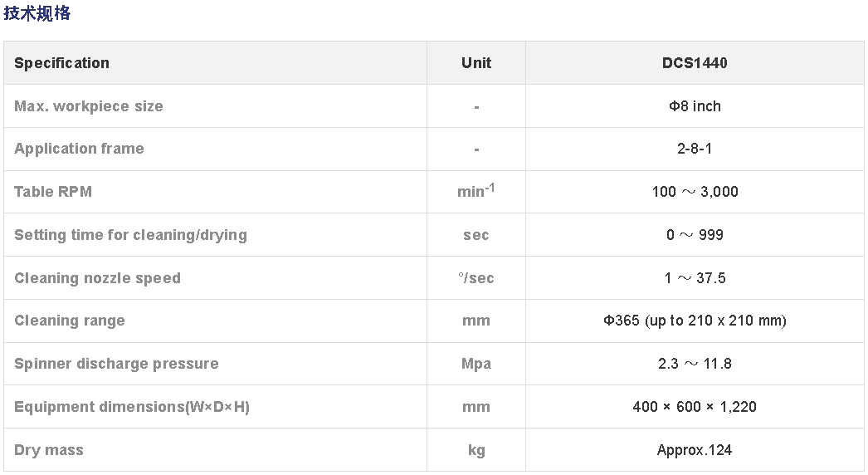
Task: Select the min-1 unit cell
Action: (x=476, y=191)
